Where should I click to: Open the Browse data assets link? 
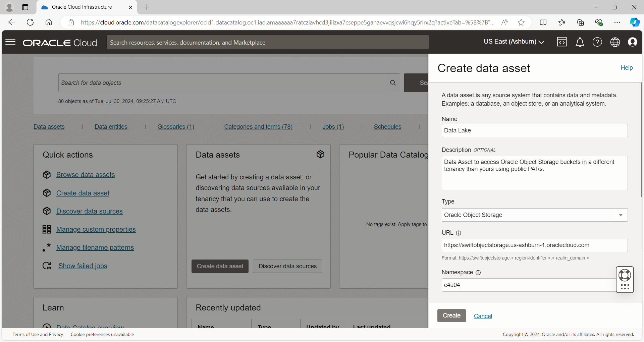(86, 175)
